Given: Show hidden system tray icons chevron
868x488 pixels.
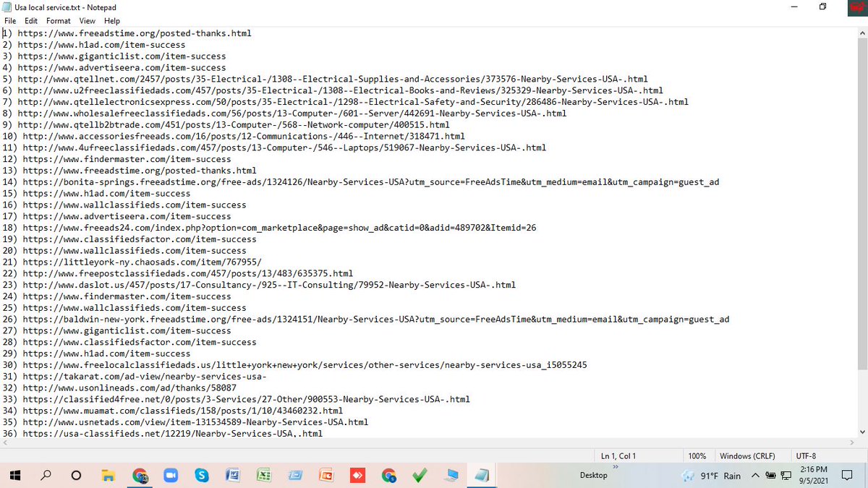Looking at the screenshot, I should click(x=755, y=476).
